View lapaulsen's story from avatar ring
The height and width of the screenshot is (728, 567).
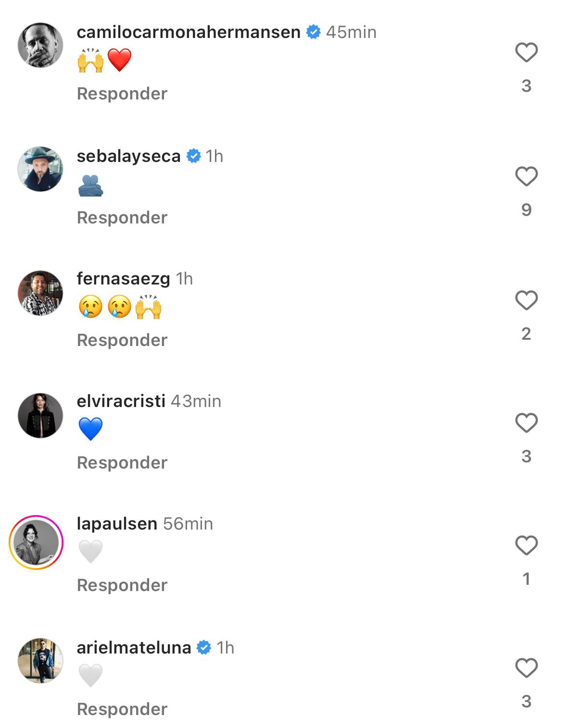(x=37, y=543)
